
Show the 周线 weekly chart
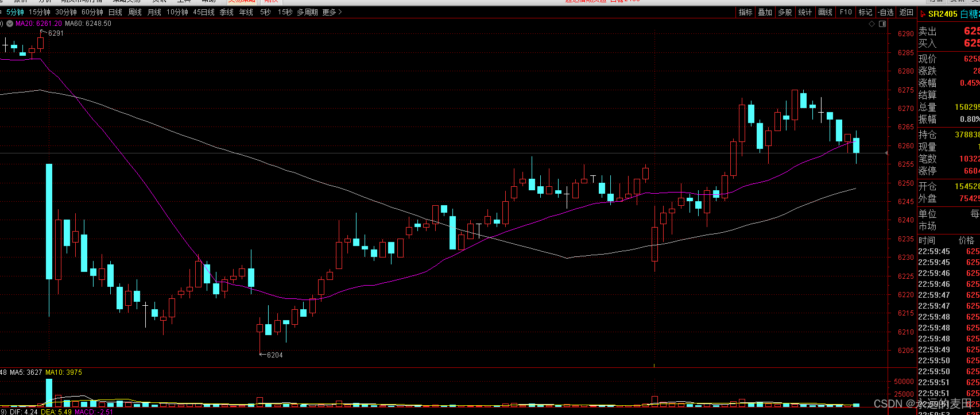[135, 12]
